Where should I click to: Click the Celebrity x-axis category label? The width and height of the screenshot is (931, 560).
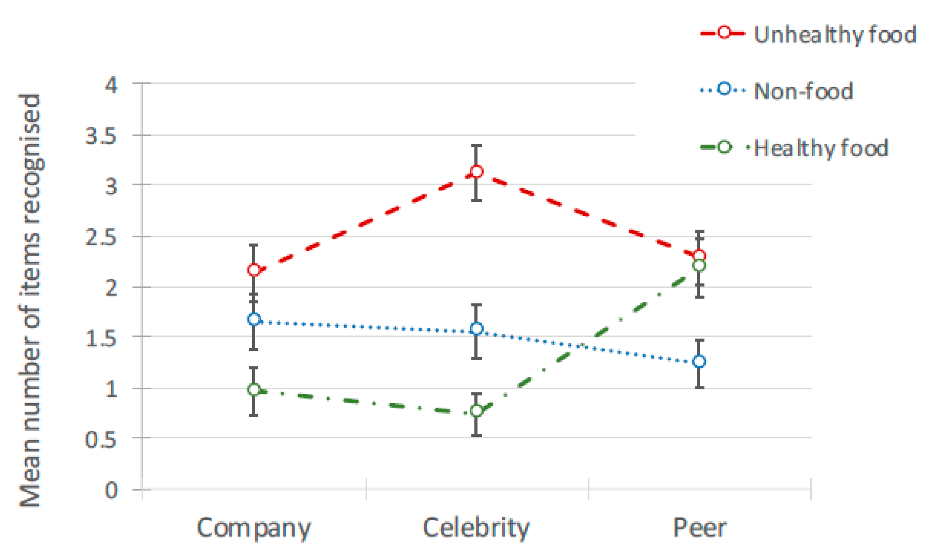(x=476, y=528)
